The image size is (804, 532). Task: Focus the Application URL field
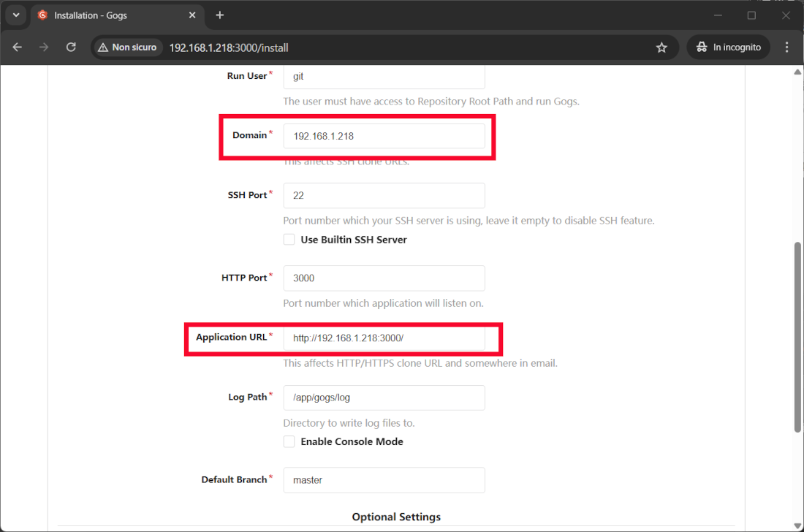[384, 338]
